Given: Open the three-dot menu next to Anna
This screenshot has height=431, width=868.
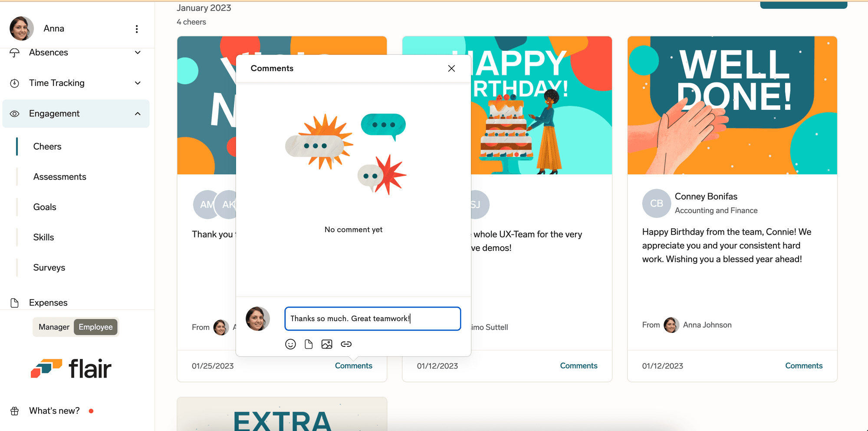Looking at the screenshot, I should point(137,29).
